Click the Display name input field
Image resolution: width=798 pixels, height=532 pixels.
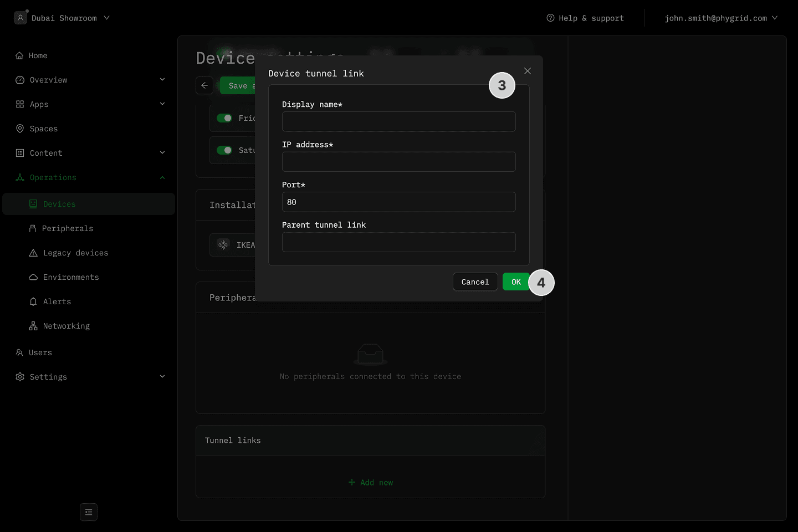(398, 121)
